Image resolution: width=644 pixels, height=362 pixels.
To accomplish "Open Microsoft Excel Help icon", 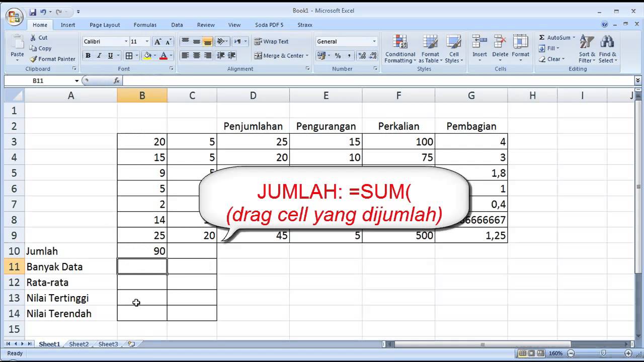I will tap(605, 25).
